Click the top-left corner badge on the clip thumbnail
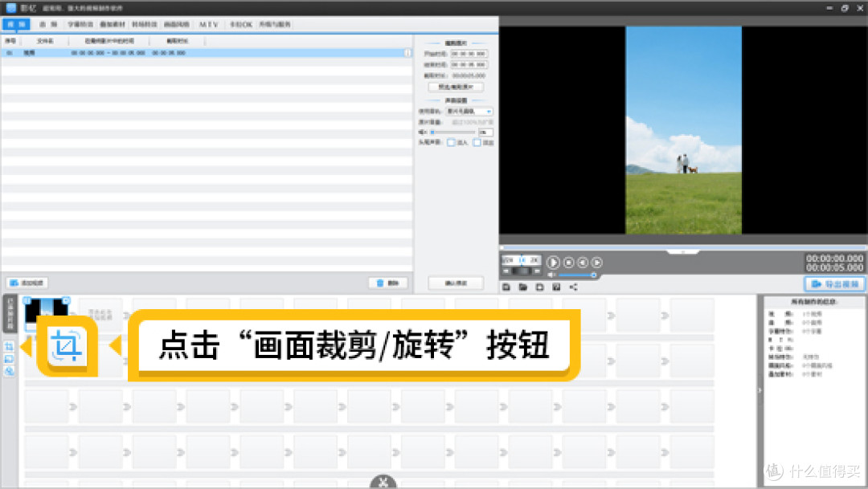The image size is (868, 489). pos(27,300)
